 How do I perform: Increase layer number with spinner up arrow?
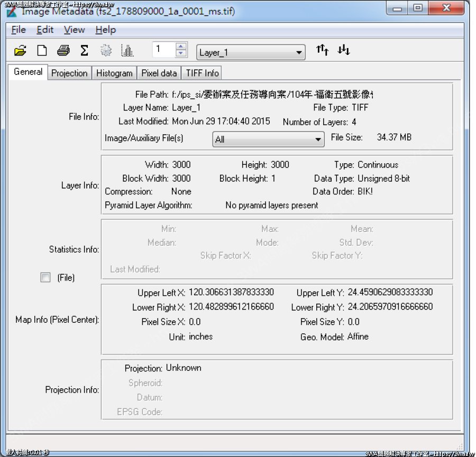pyautogui.click(x=181, y=47)
